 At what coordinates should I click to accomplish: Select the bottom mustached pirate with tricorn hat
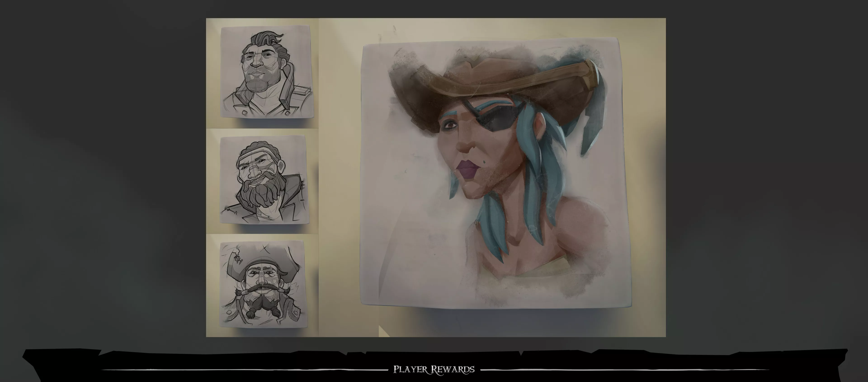pos(262,284)
